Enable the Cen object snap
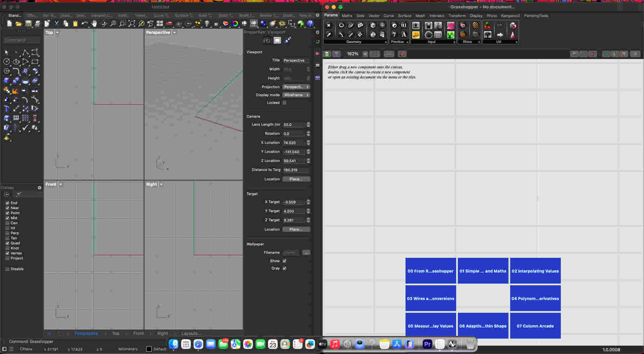The height and width of the screenshot is (354, 644). (x=7, y=223)
